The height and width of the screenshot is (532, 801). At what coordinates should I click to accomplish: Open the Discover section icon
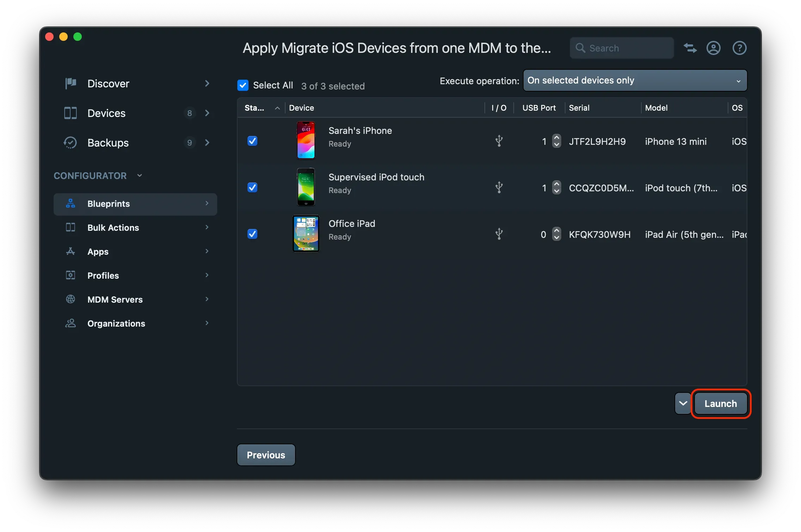pos(70,83)
